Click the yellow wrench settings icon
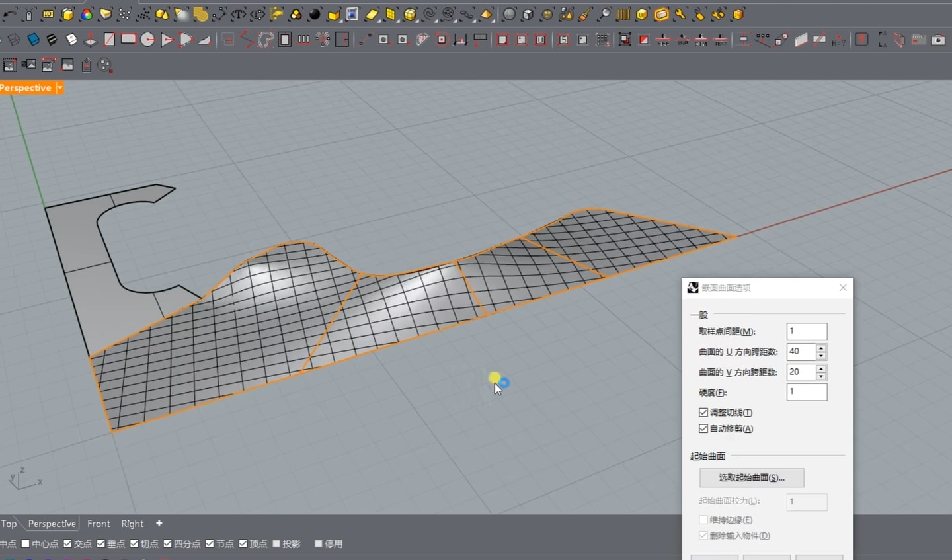 (x=680, y=14)
